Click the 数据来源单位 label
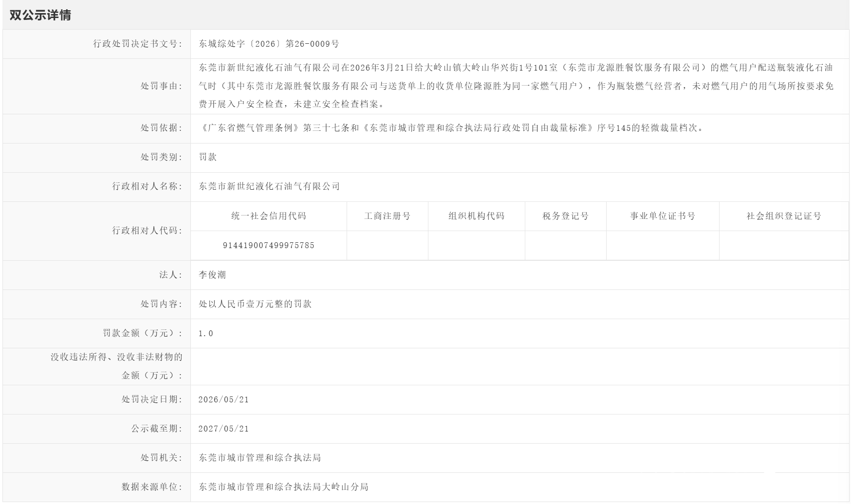The width and height of the screenshot is (851, 504). point(152,487)
